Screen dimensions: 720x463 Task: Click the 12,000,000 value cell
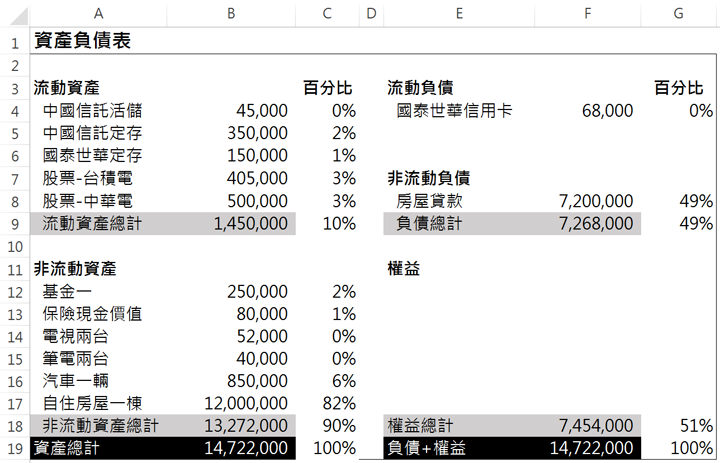231,403
